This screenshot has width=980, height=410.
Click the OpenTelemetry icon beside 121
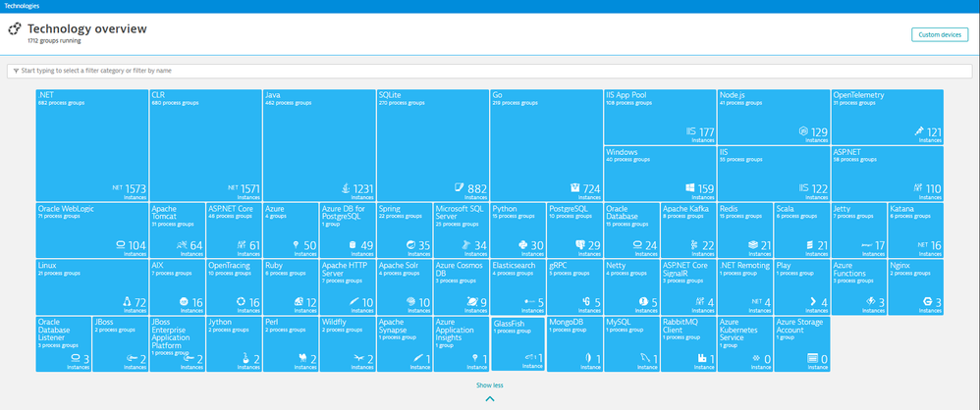click(x=919, y=131)
